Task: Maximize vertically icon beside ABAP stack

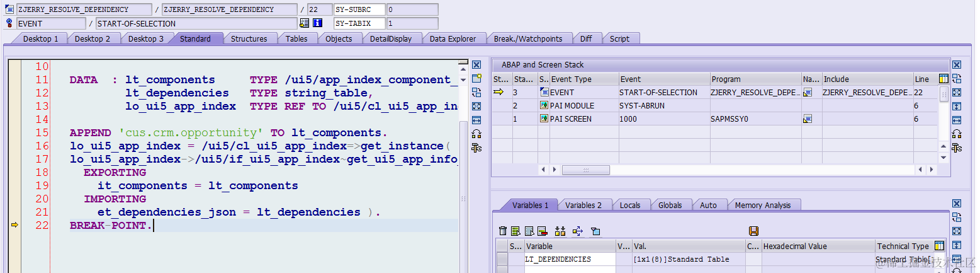Action: point(957,106)
